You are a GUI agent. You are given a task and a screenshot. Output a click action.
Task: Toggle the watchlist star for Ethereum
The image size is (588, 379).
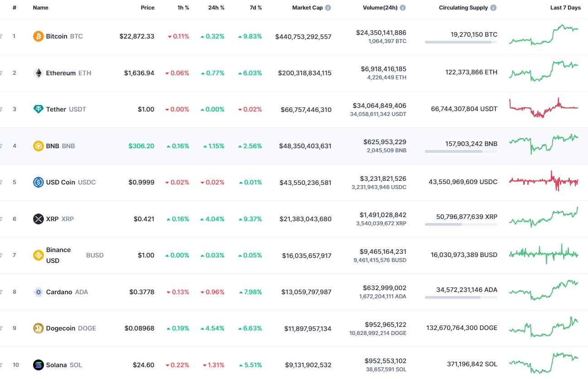1,73
